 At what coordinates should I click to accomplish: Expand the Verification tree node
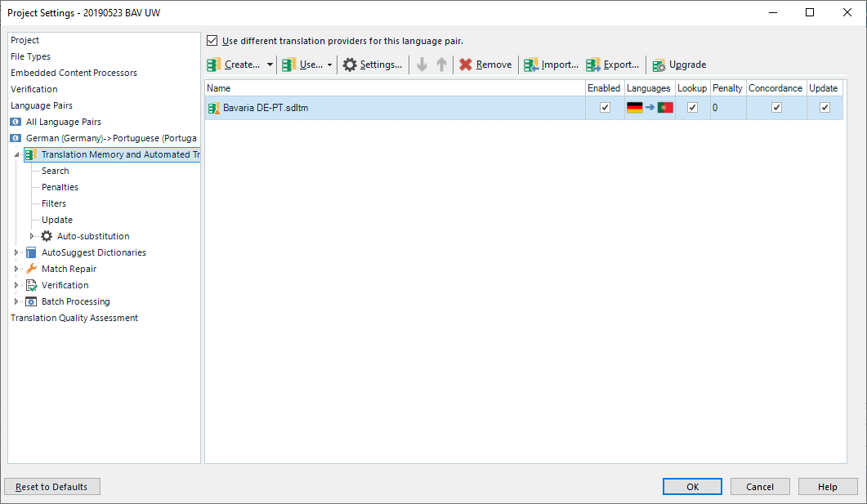16,285
